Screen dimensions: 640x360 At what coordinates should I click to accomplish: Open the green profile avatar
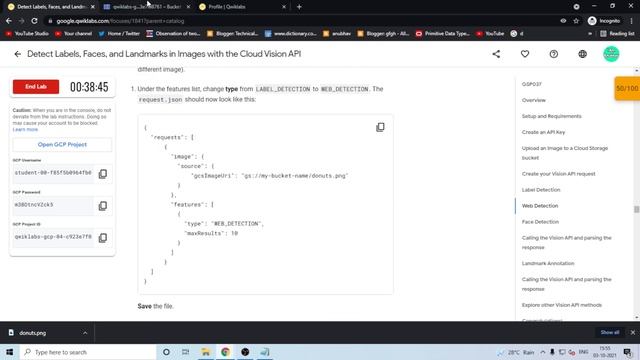(x=611, y=54)
